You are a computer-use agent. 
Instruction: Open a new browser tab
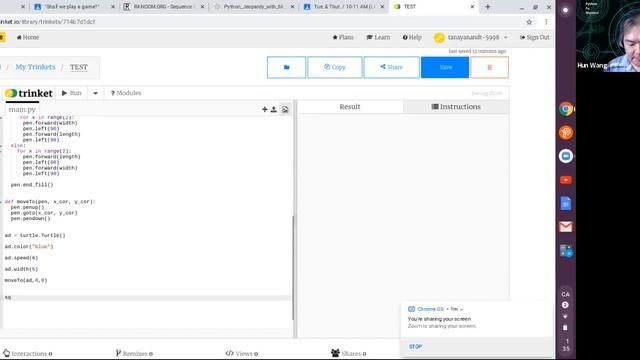(x=487, y=7)
